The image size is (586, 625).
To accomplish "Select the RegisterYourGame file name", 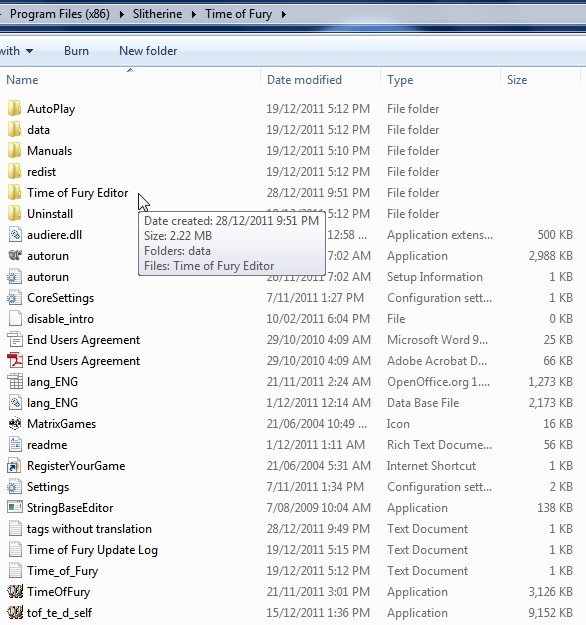I will coord(76,466).
